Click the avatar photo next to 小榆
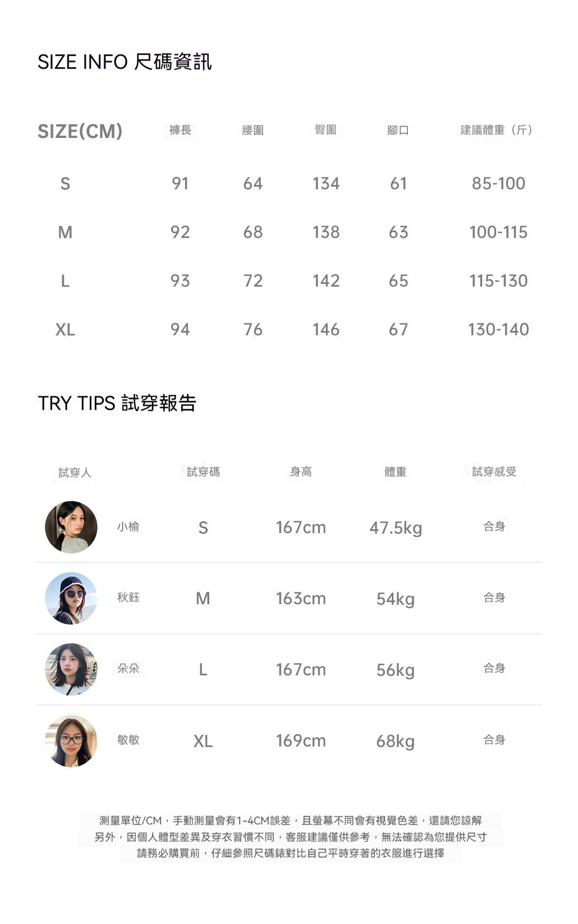Screen dimensions: 578x924 click(71, 527)
